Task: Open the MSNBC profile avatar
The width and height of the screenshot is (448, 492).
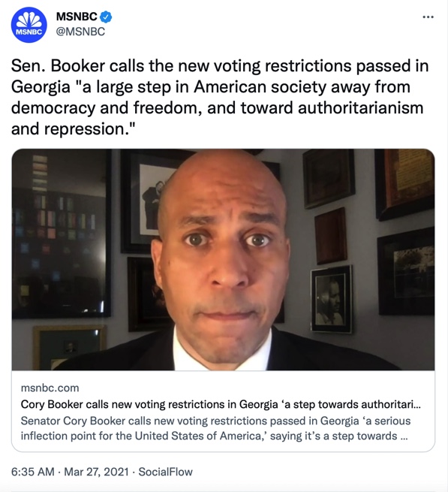Action: pos(29,25)
